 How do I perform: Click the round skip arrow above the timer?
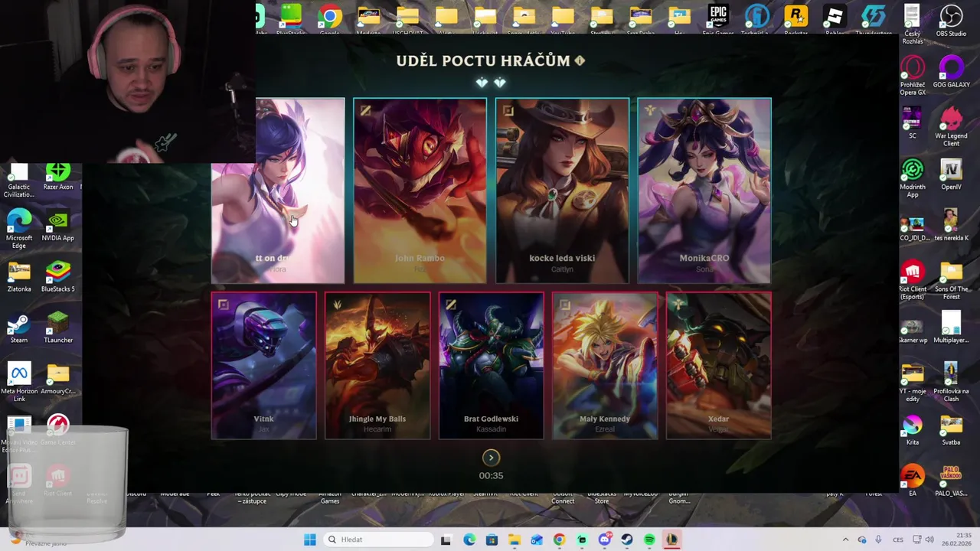[x=491, y=458]
